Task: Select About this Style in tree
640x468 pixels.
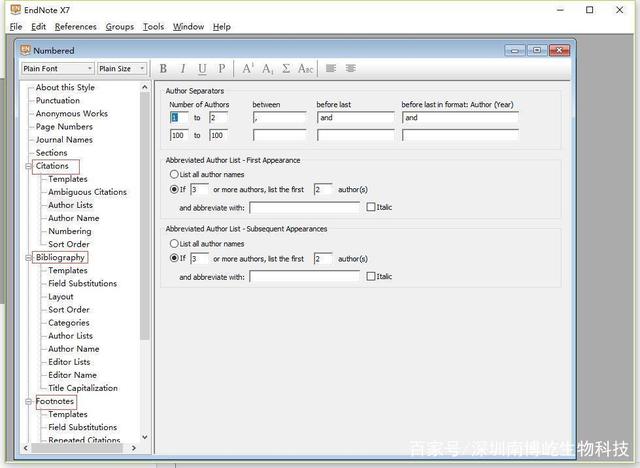Action: 65,87
